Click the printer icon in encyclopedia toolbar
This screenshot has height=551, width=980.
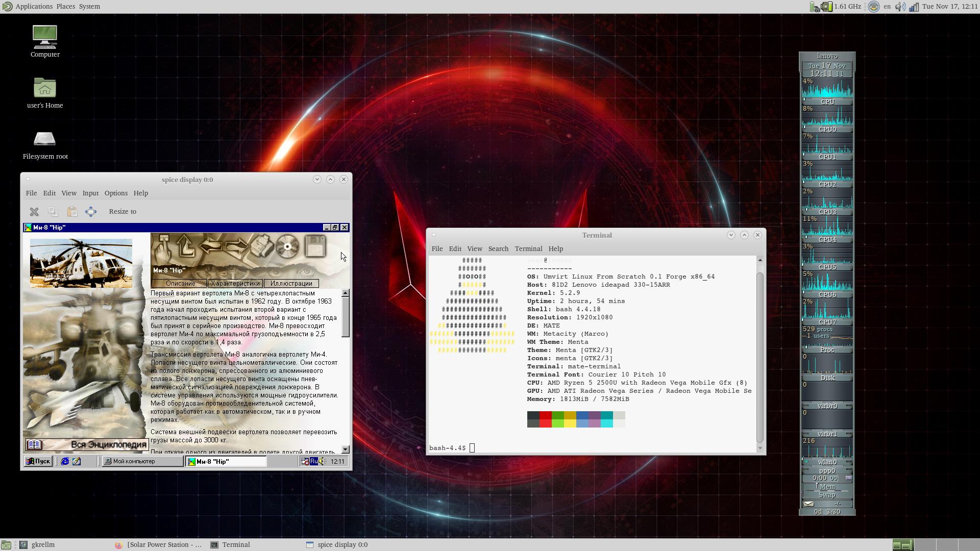tap(262, 246)
